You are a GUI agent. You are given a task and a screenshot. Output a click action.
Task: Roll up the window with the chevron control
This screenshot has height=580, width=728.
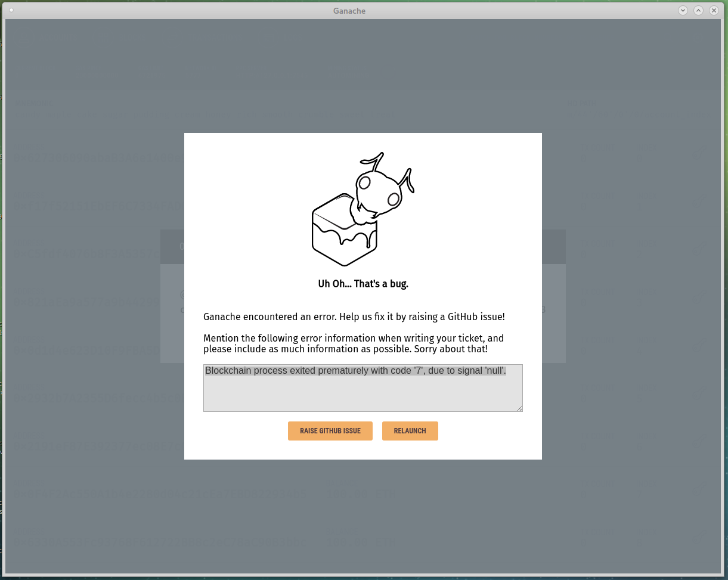pyautogui.click(x=683, y=10)
